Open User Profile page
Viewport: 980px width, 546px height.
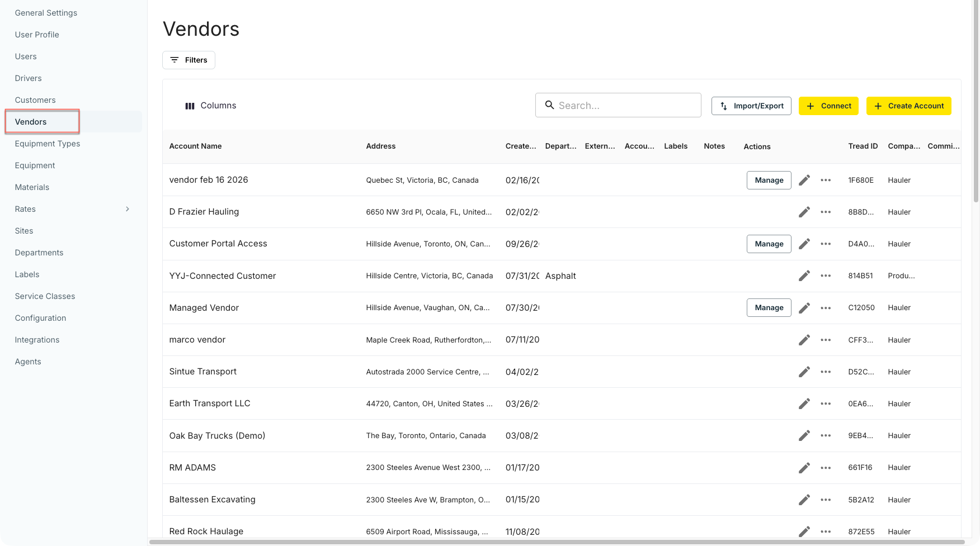[x=37, y=35]
